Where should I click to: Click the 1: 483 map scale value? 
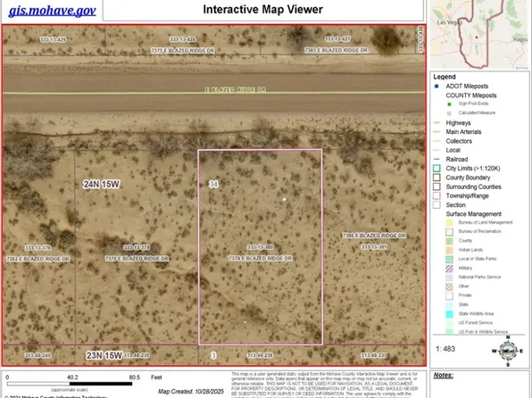445,349
